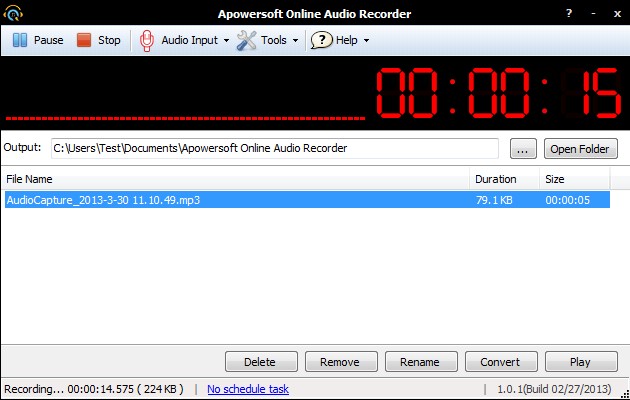Screen dimensions: 630x400
Task: Click the version 1.0.1(Build 02/27/2013) text
Action: click(x=554, y=389)
